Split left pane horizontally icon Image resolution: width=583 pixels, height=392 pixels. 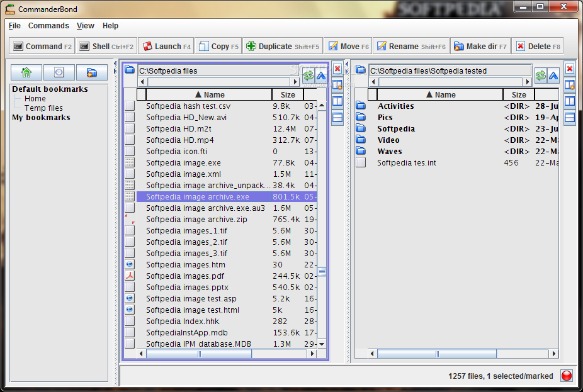pos(337,118)
